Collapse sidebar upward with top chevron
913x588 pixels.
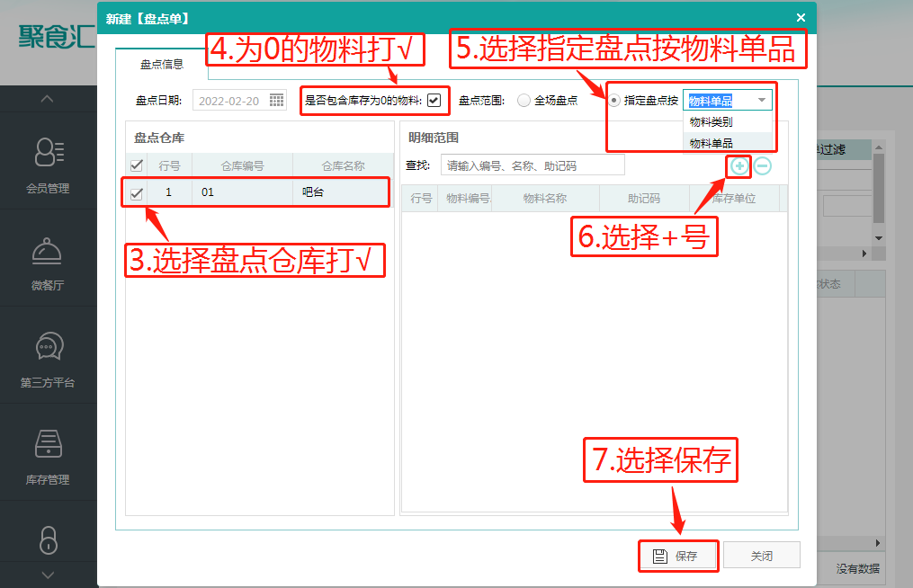point(48,99)
